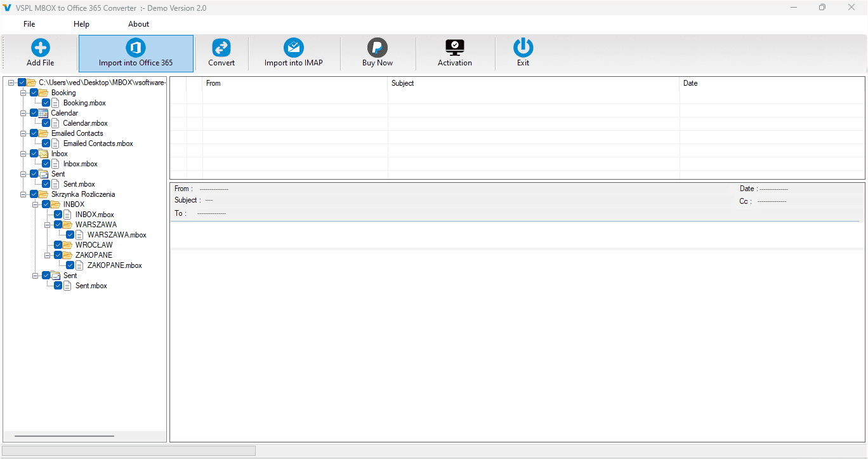Click the root path folder icon
The width and height of the screenshot is (868, 459).
(x=31, y=83)
